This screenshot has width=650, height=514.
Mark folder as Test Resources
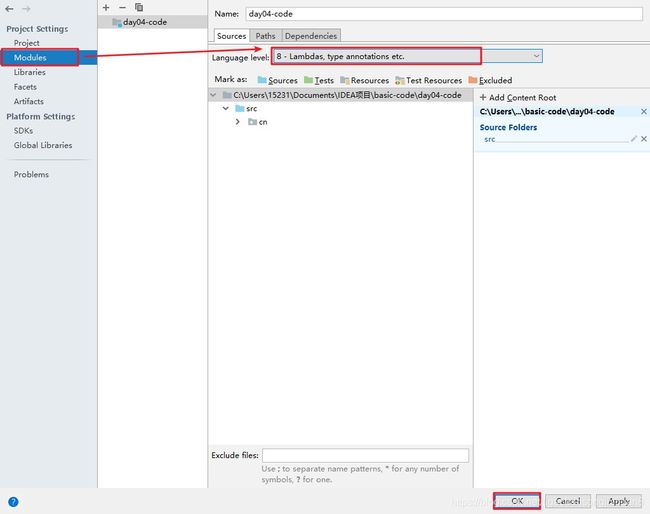tap(428, 80)
